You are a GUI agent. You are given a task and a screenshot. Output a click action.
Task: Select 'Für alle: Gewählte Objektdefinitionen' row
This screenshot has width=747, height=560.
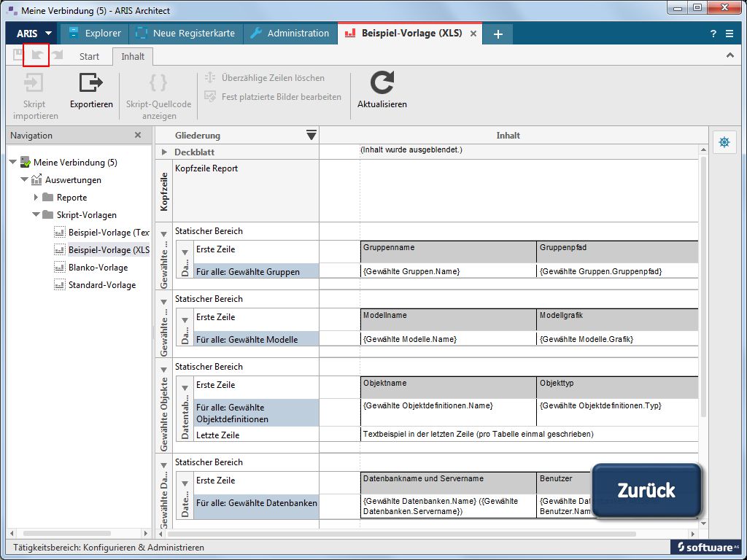tap(256, 413)
